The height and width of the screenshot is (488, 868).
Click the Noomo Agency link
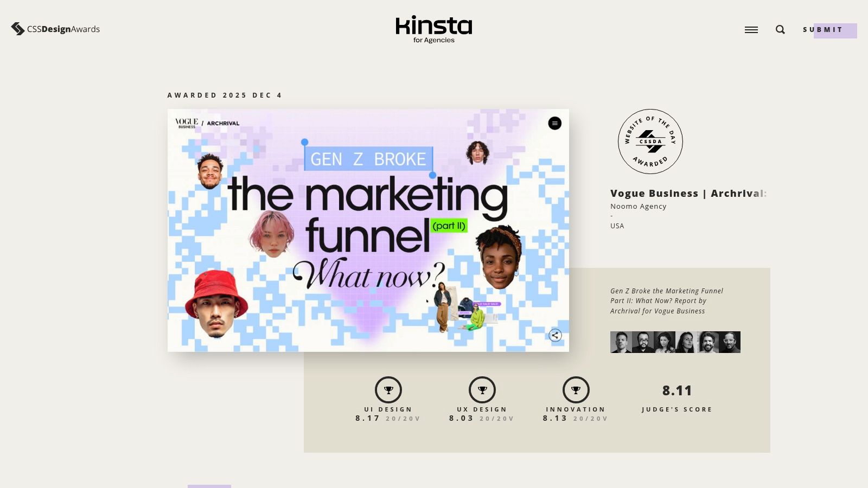[x=638, y=207]
